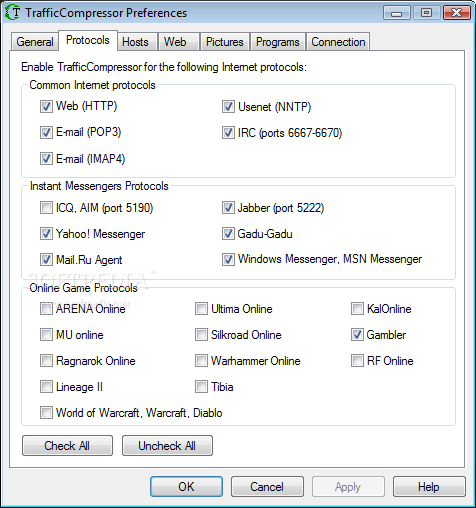The image size is (476, 508).
Task: Minimize the Preferences window
Action: pos(397,13)
